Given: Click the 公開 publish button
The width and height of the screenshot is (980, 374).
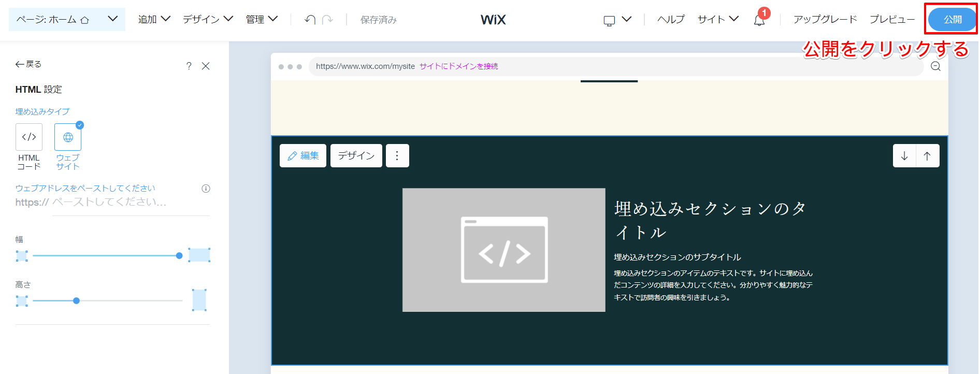Looking at the screenshot, I should (x=952, y=20).
